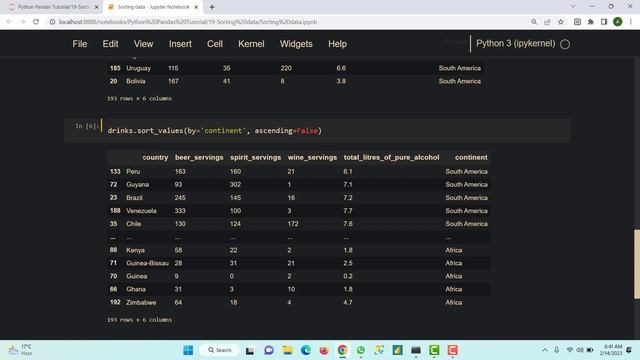Viewport: 640px width, 360px height.
Task: Select the Guyana country cell
Action: pyautogui.click(x=138, y=184)
